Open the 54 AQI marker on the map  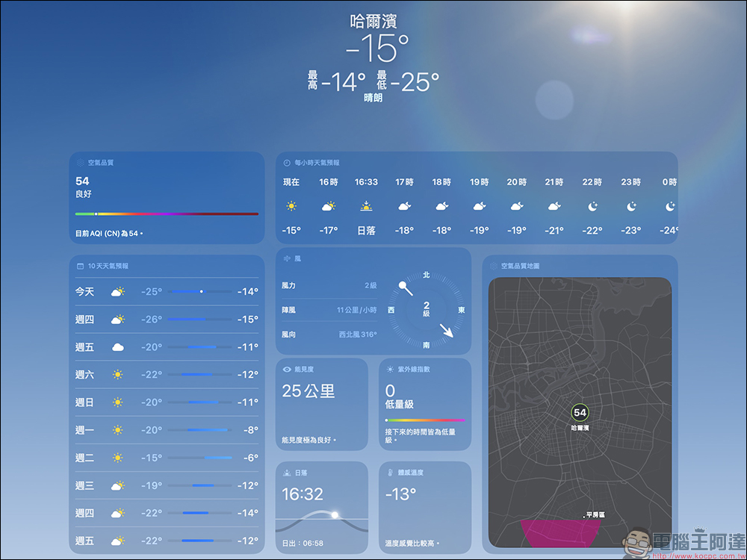pyautogui.click(x=581, y=411)
